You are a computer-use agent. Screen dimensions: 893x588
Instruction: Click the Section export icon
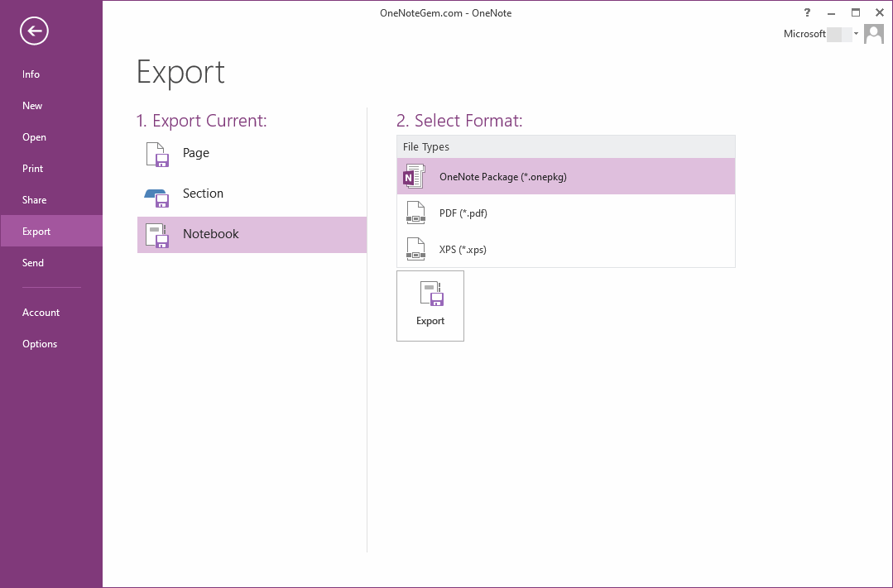[156, 198]
